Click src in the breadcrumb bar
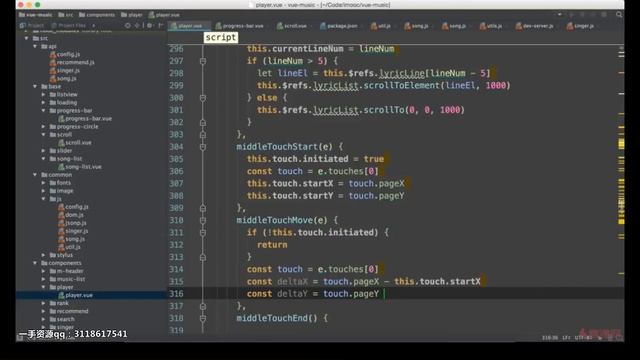Screen dimensions: 640x360 [66, 15]
